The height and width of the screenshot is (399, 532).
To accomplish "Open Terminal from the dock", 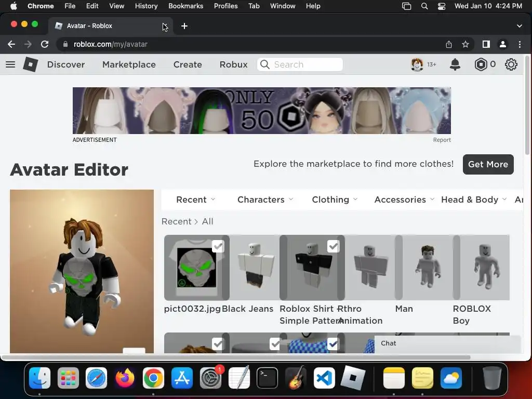I will coord(268,378).
